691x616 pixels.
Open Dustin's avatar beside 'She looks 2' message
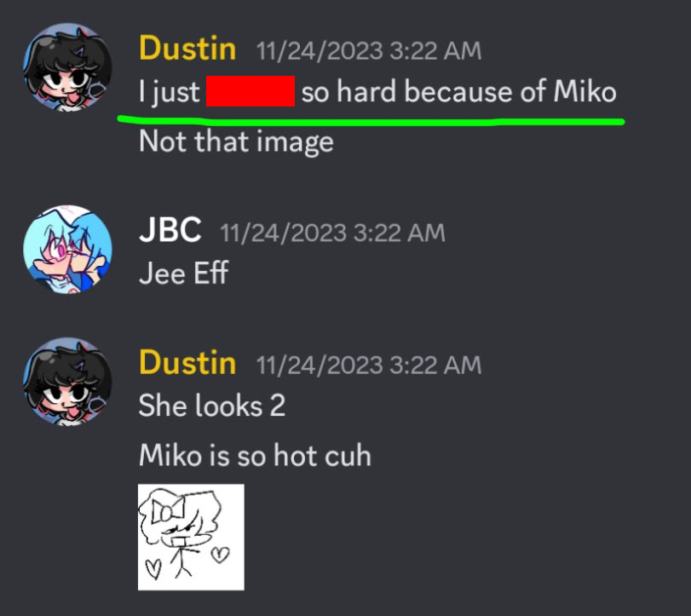(67, 382)
